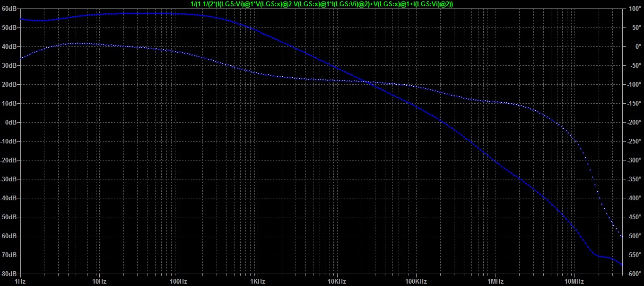Viewport: 644px width, 286px height.
Task: Click the -250° label on the phase axis
Action: click(634, 141)
